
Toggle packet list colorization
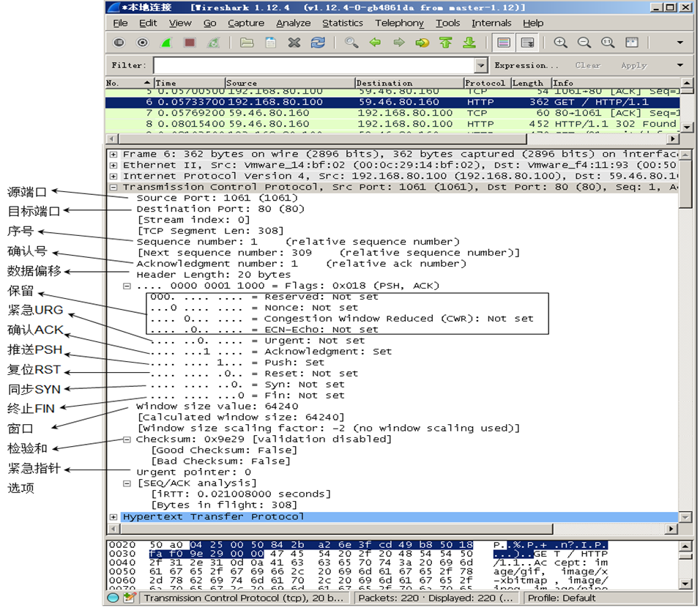[504, 42]
